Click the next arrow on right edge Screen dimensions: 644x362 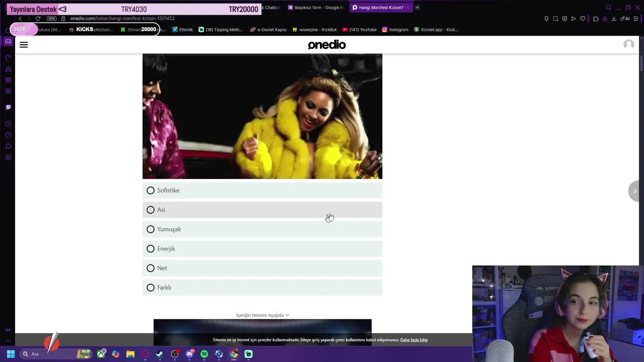pyautogui.click(x=635, y=191)
